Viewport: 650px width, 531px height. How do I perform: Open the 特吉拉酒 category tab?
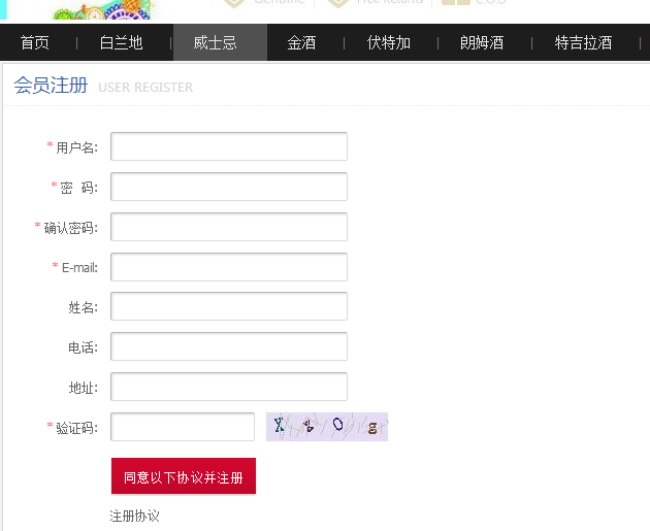(583, 43)
